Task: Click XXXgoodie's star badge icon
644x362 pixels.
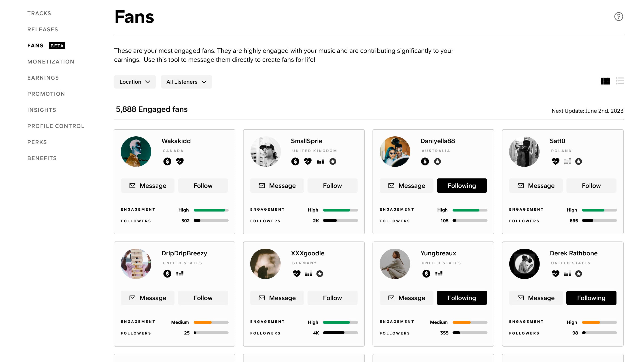Action: click(319, 274)
